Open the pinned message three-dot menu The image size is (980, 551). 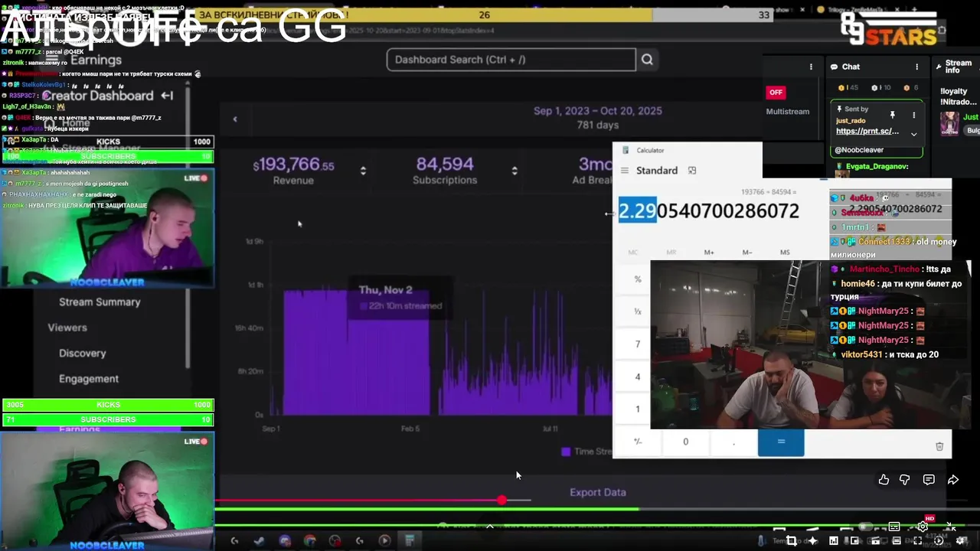click(913, 115)
